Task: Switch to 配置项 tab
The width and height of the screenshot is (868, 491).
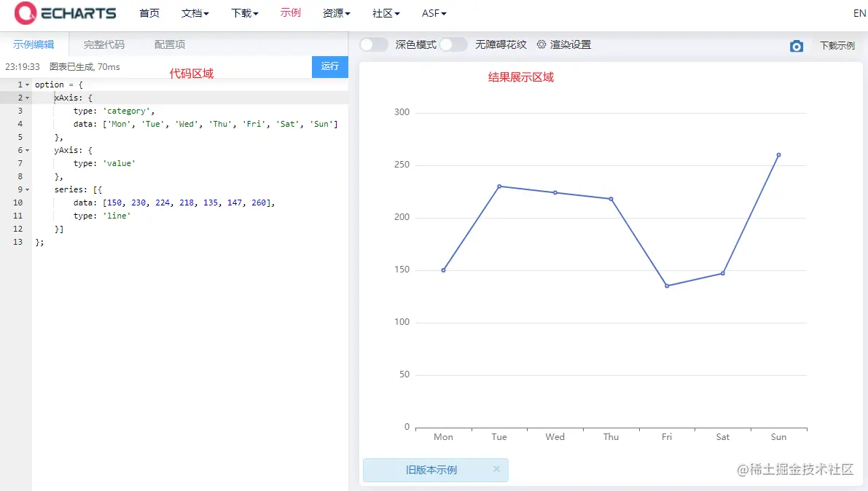Action: (169, 44)
